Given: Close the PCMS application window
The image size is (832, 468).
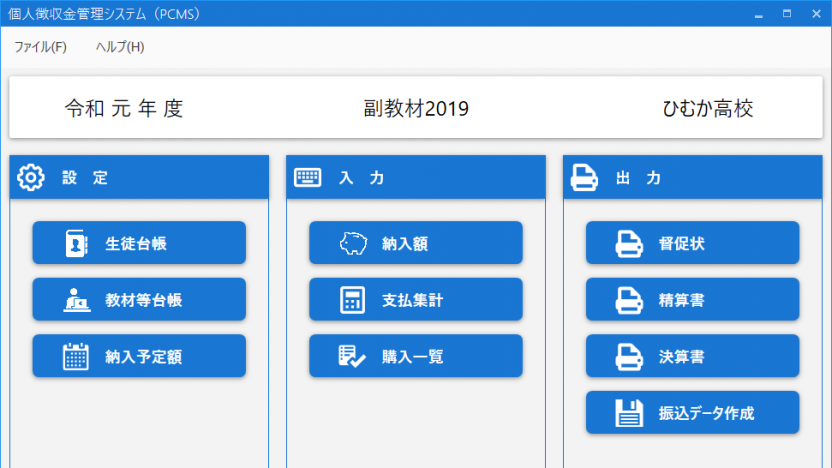Looking at the screenshot, I should click(815, 14).
